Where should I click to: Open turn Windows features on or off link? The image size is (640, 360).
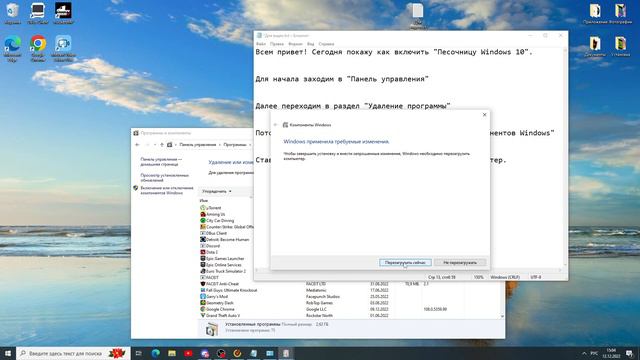(167, 190)
